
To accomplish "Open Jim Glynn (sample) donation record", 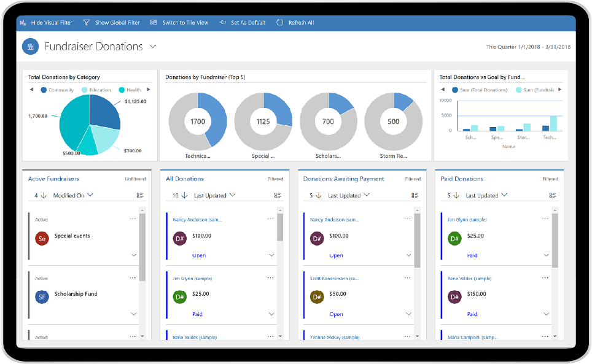I will [x=192, y=278].
